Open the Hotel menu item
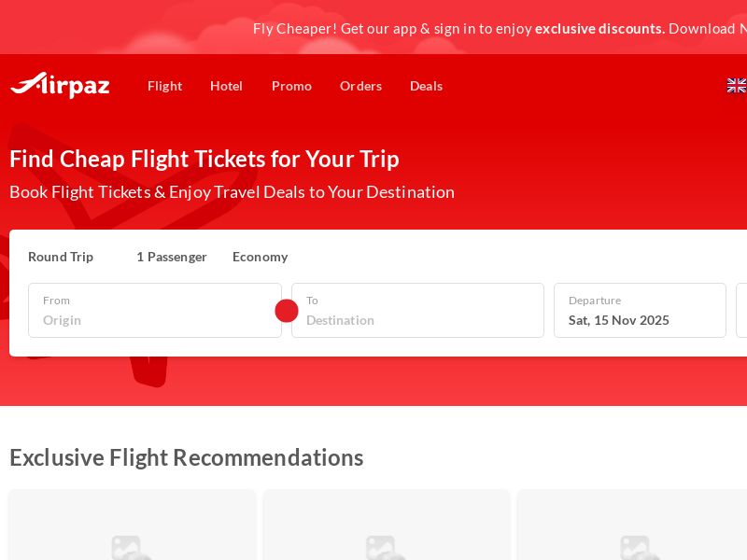Screen dimensions: 747x560 click(x=226, y=86)
